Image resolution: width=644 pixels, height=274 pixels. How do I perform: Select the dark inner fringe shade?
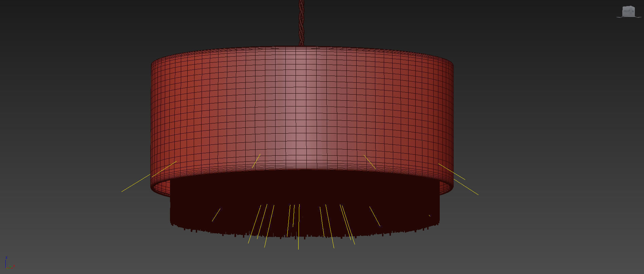tap(304, 205)
